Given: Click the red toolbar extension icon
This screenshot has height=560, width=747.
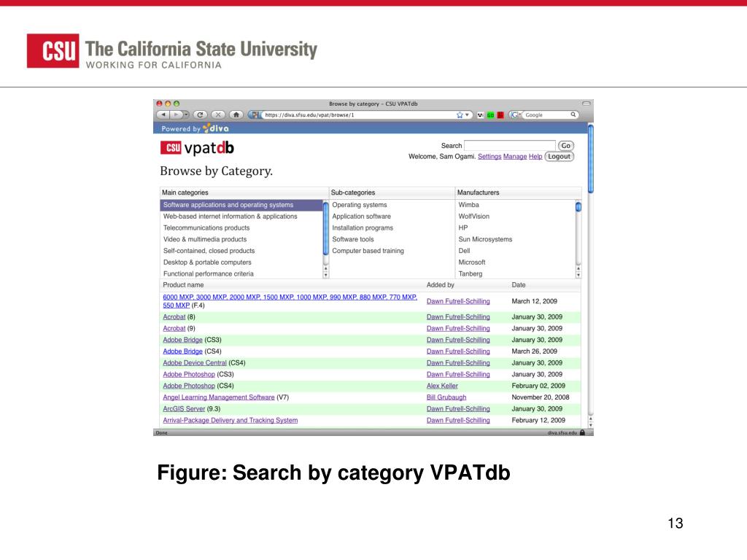Looking at the screenshot, I should point(500,115).
